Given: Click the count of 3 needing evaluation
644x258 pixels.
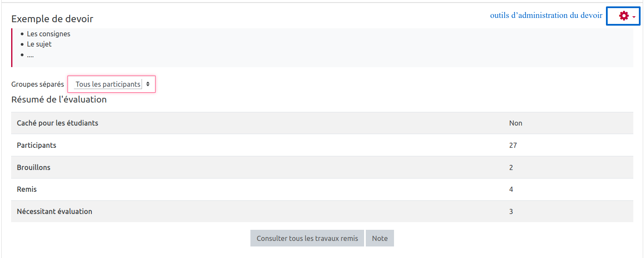Looking at the screenshot, I should 511,211.
